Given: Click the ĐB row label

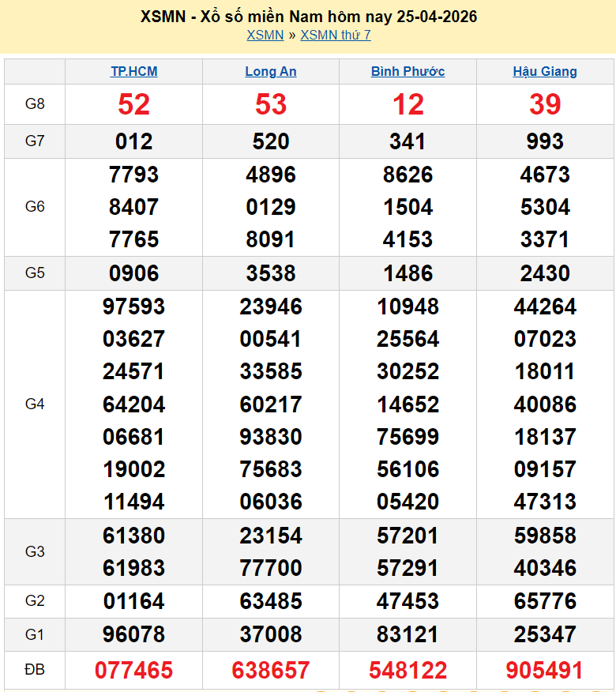Looking at the screenshot, I should pyautogui.click(x=35, y=670).
